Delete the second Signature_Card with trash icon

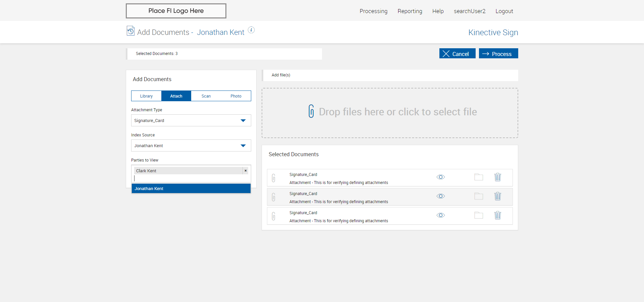pyautogui.click(x=497, y=196)
